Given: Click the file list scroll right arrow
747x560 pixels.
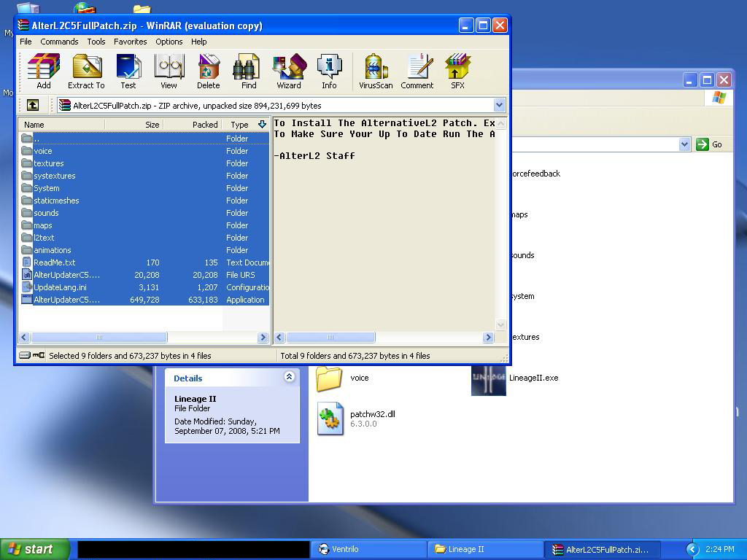Looking at the screenshot, I should point(263,337).
